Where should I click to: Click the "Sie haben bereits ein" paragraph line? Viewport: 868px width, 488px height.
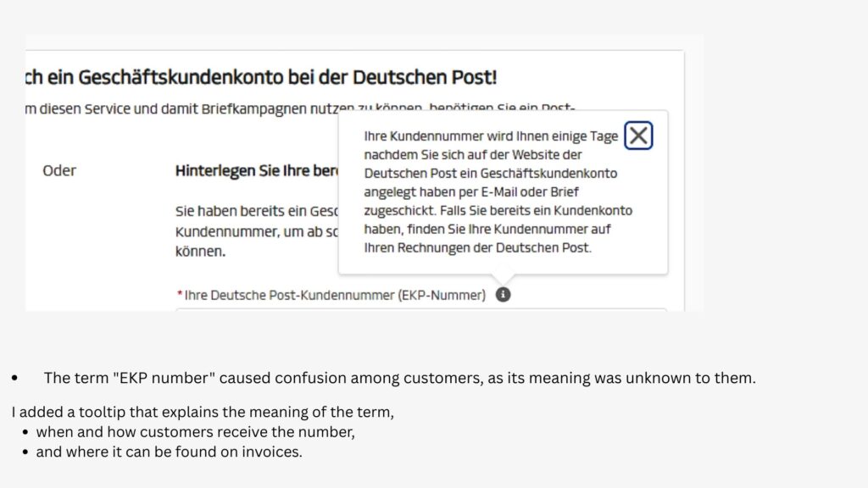(256, 211)
